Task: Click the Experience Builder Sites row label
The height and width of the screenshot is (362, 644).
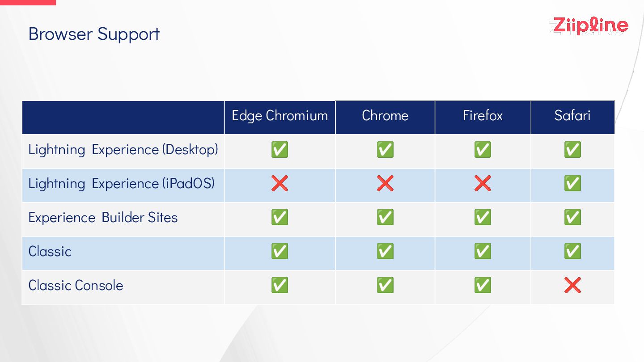Action: tap(103, 218)
